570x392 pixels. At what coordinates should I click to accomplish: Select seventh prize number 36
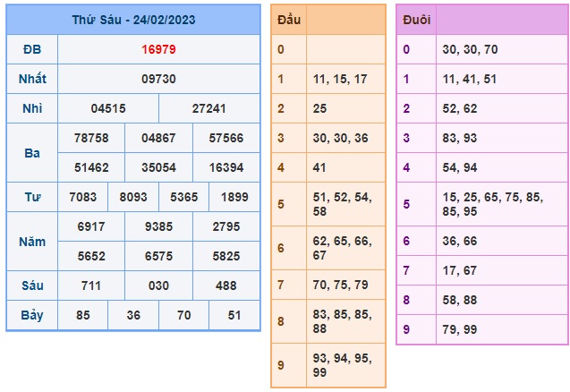coord(133,315)
